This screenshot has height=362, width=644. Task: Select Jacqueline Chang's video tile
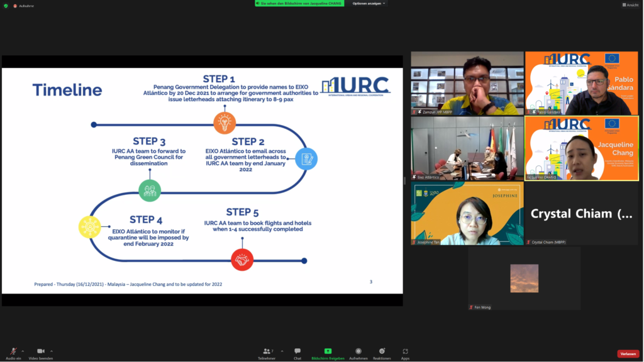tap(582, 148)
